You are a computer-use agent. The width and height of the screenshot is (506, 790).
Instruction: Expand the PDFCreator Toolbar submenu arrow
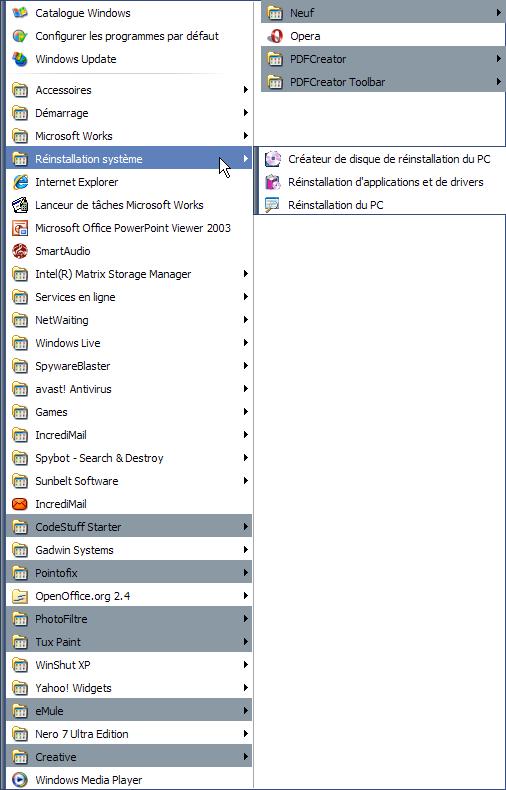coord(498,82)
